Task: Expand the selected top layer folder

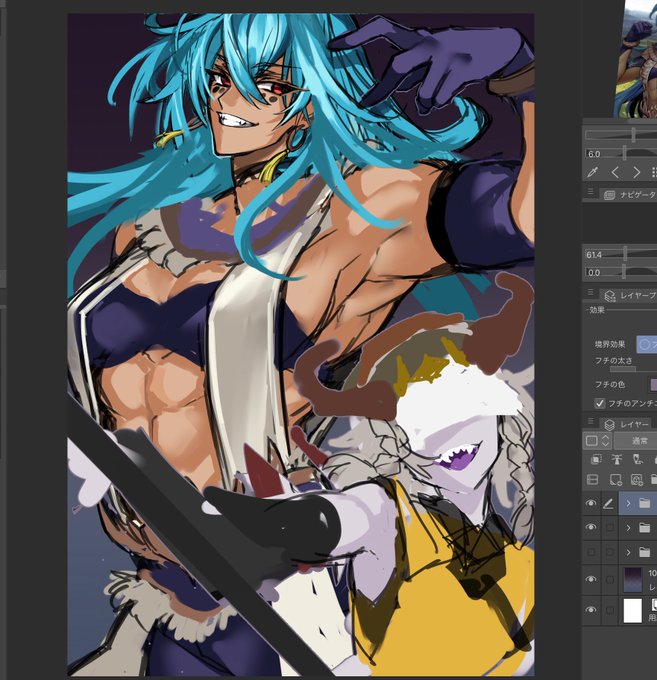Action: point(628,503)
